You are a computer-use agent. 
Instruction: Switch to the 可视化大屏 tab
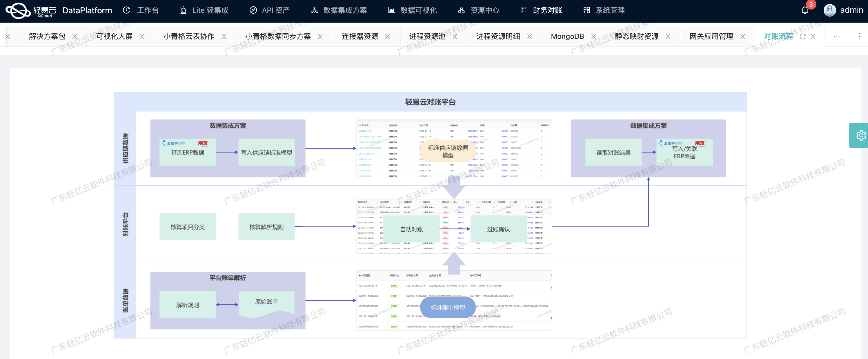click(x=114, y=37)
